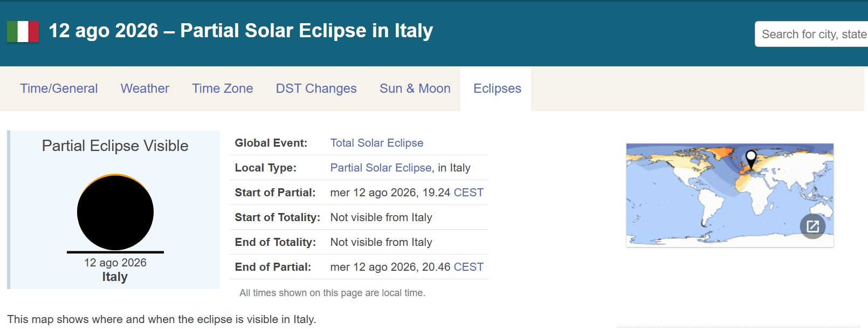This screenshot has width=868, height=329.
Task: Select the Eclipses tab
Action: tap(497, 88)
